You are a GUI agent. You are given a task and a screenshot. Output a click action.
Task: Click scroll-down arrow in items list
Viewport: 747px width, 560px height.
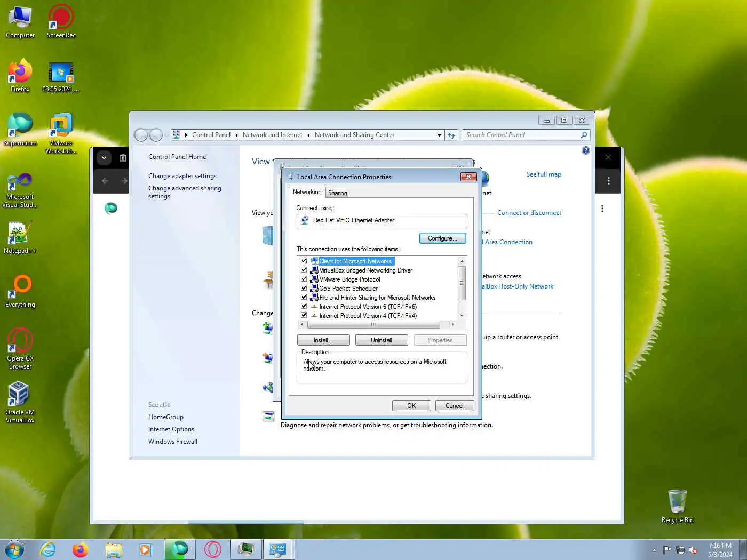tap(462, 315)
